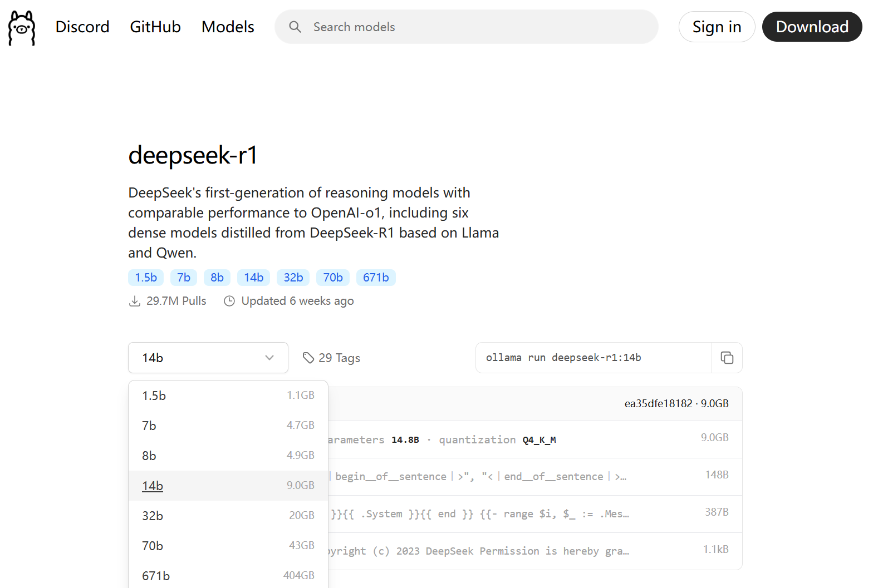Click the download icon next to Pulls

point(135,301)
